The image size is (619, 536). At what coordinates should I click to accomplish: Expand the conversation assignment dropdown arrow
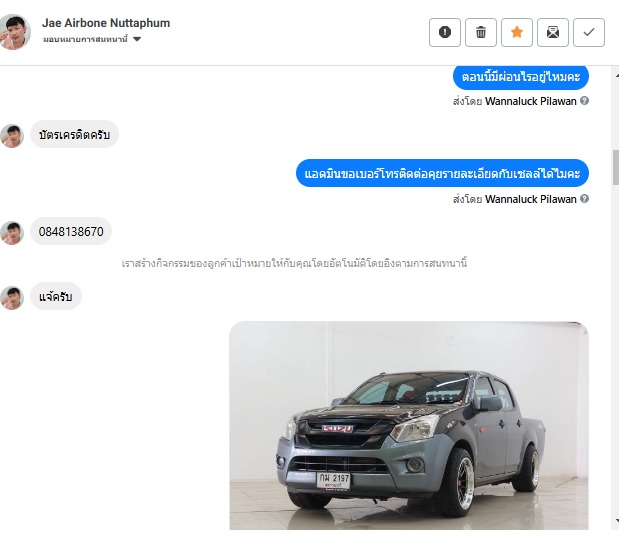[137, 39]
